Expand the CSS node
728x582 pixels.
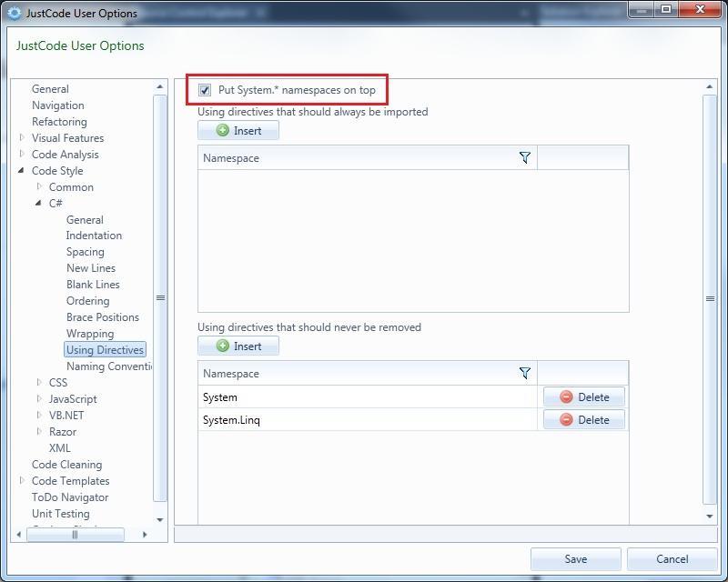[39, 382]
